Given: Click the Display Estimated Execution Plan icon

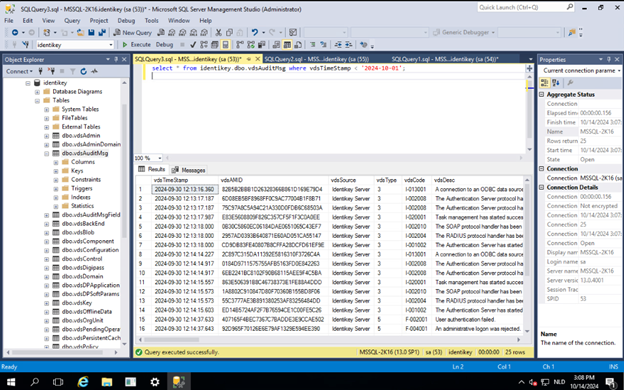Looking at the screenshot, I should [204, 45].
